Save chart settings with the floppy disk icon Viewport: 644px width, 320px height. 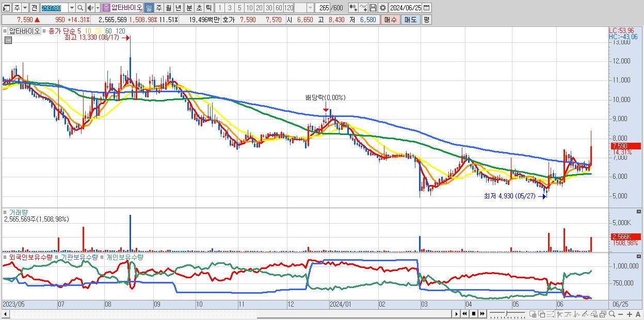[373, 8]
